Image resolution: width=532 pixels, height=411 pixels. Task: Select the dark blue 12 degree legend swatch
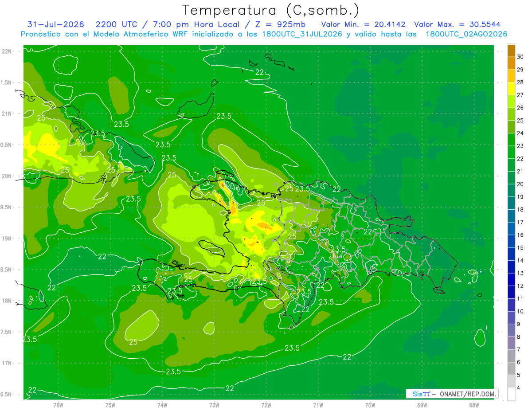pos(511,280)
